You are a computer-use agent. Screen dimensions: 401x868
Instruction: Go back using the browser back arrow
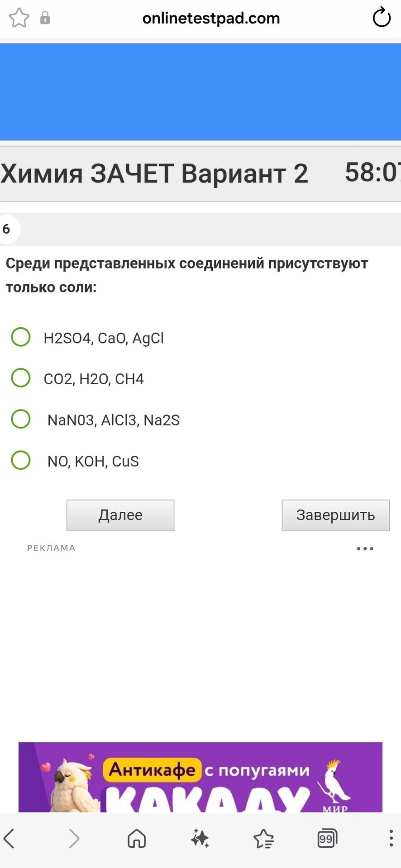[9, 839]
